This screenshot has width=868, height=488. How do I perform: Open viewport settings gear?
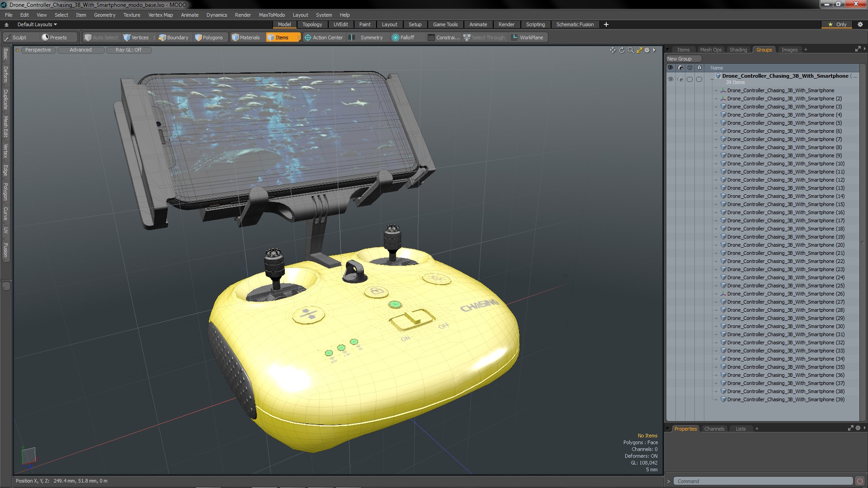click(647, 50)
